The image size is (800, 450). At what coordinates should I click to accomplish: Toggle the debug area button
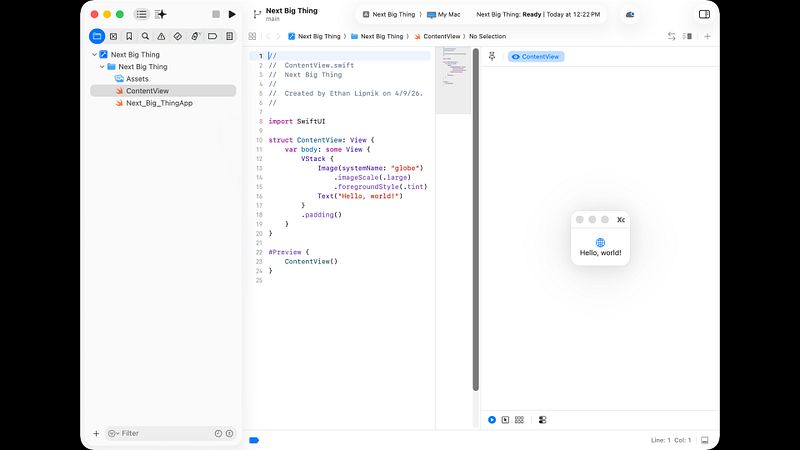coord(705,440)
